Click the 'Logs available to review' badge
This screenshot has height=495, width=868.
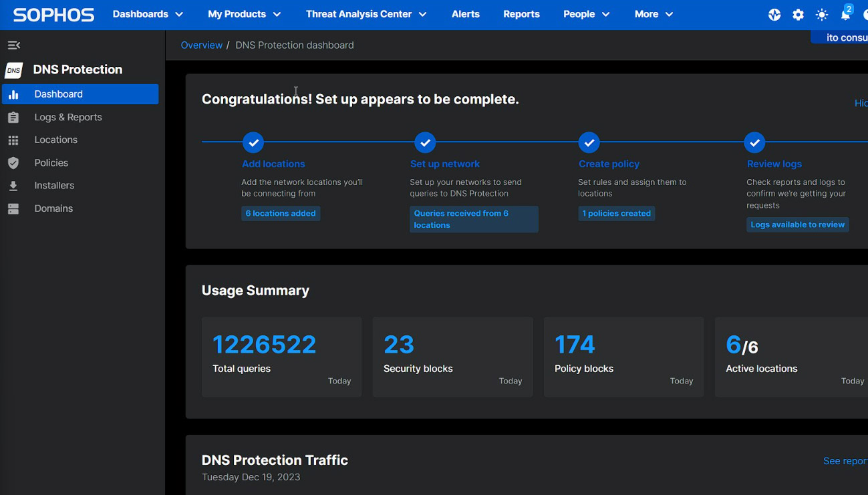(798, 224)
